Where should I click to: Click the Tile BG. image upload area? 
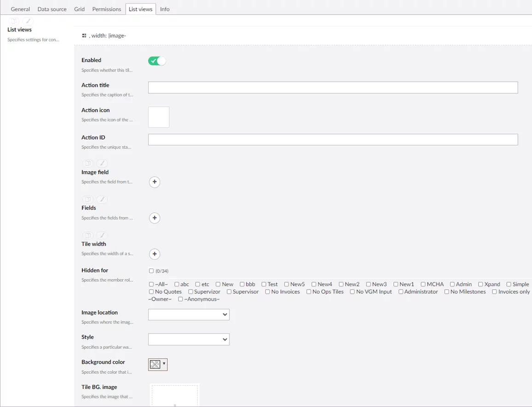175,396
